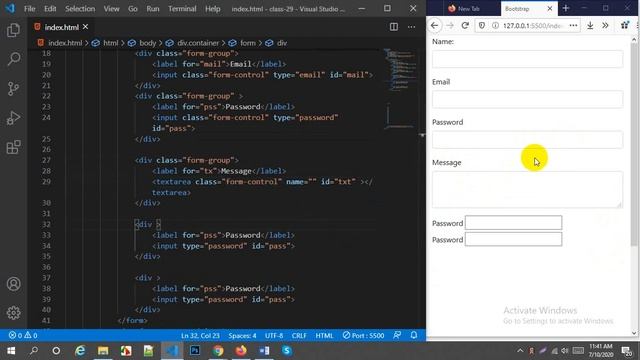Switch to the New Tab browser tab
The width and height of the screenshot is (640, 360).
[469, 8]
